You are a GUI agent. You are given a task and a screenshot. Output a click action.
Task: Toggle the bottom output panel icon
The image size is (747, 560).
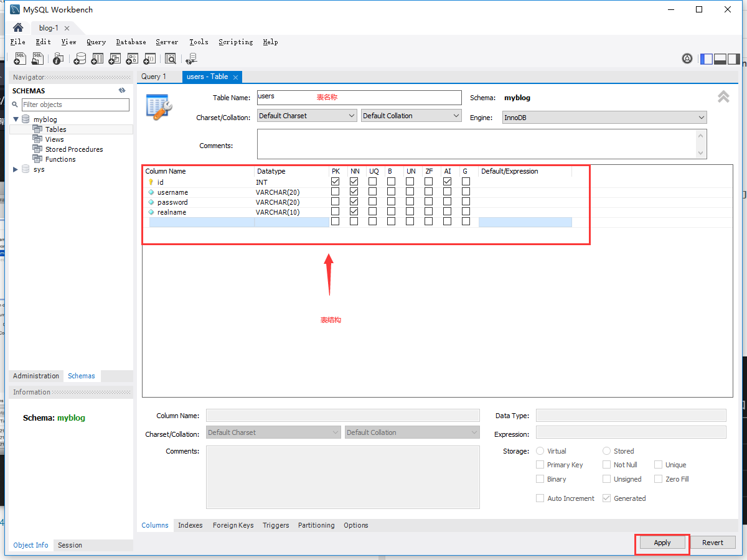pos(720,59)
